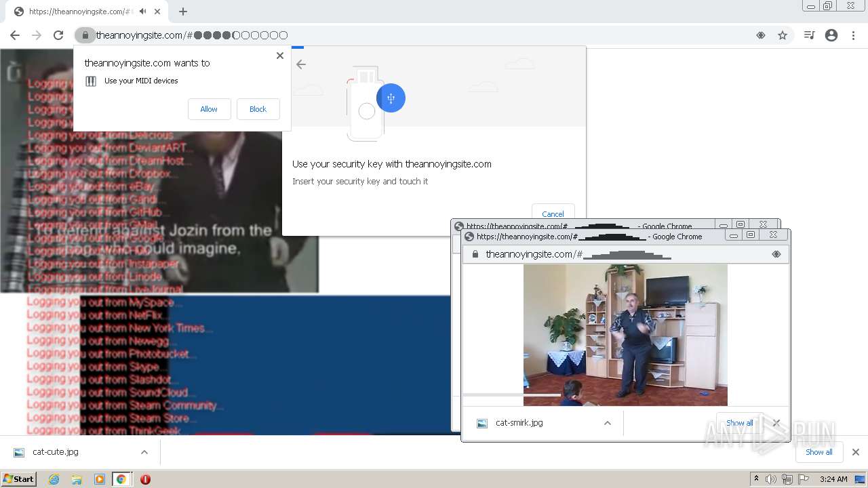Close the theannoyingsite.com tab
This screenshot has height=488, width=868.
click(x=157, y=12)
